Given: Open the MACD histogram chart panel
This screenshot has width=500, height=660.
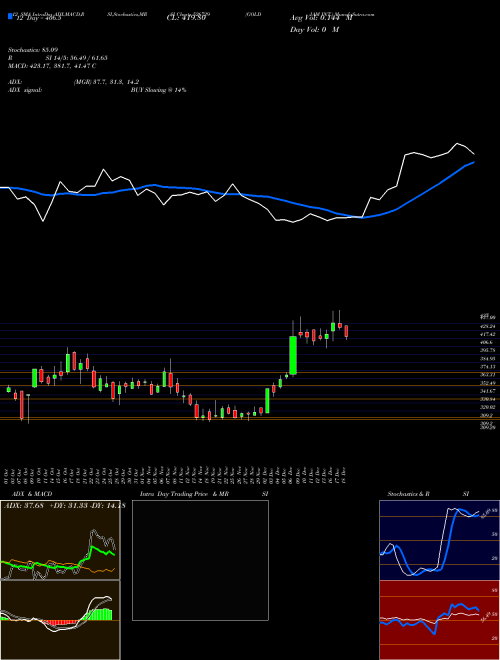Looking at the screenshot, I should pos(60,620).
